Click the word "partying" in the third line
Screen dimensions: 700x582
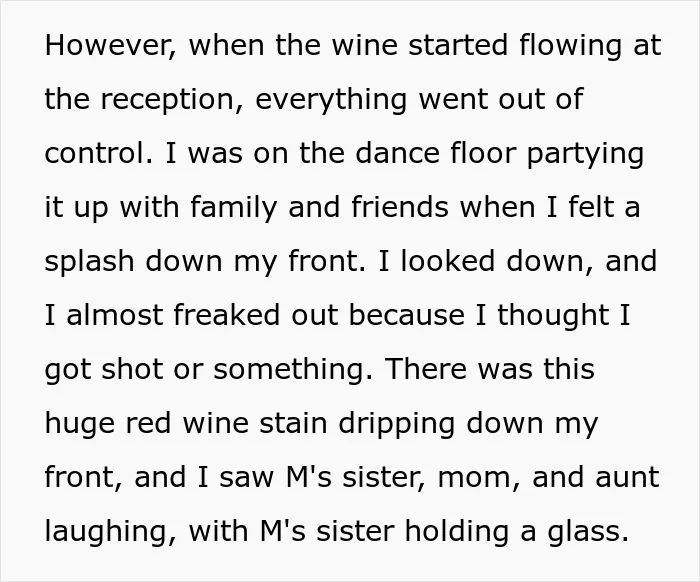(585, 154)
